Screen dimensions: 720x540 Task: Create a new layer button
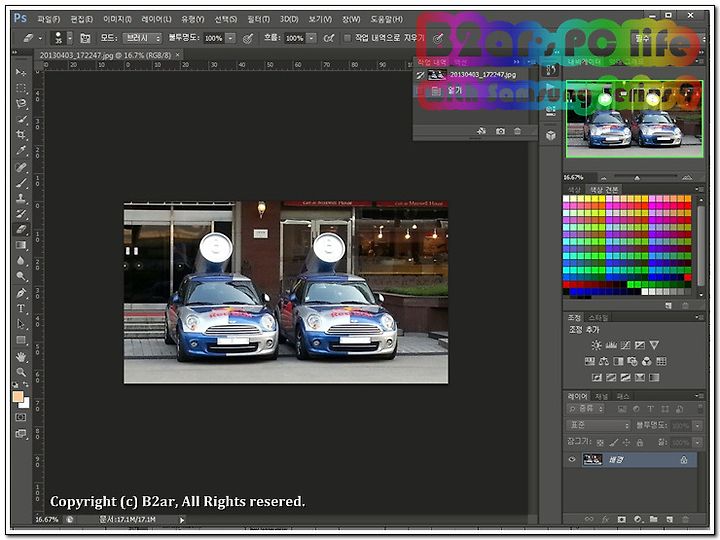point(670,519)
